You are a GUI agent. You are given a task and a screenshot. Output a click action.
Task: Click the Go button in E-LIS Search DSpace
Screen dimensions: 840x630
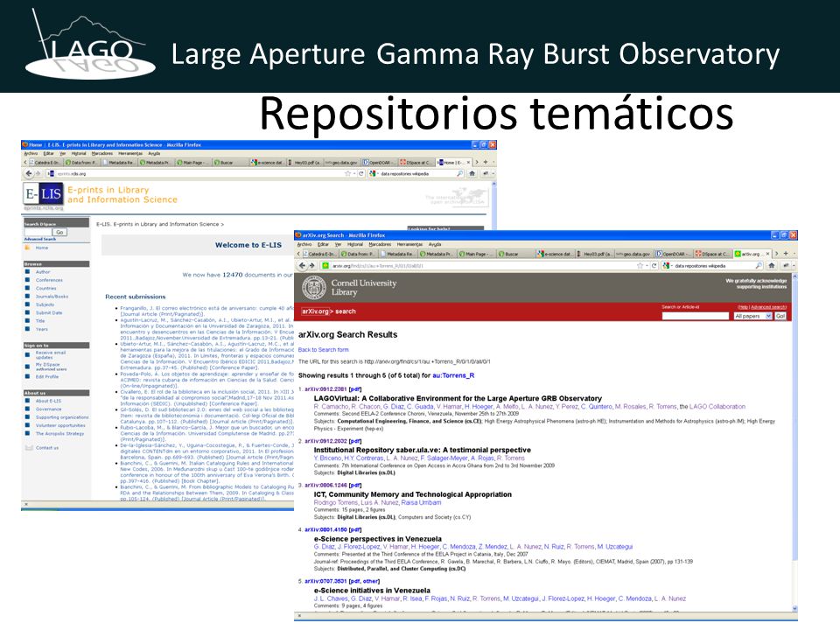pos(59,232)
